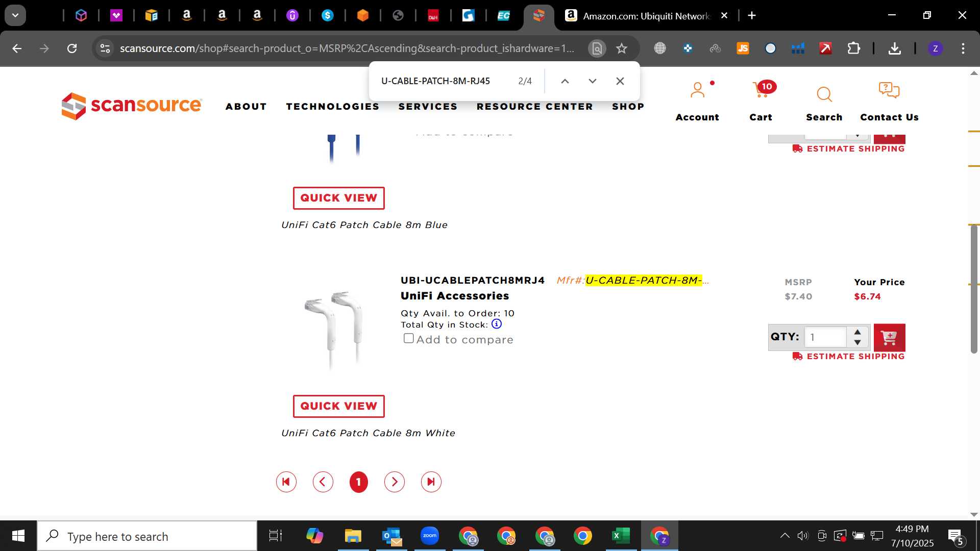Open the shopping Cart icon
Screen dimensions: 980x551
[x=761, y=92]
